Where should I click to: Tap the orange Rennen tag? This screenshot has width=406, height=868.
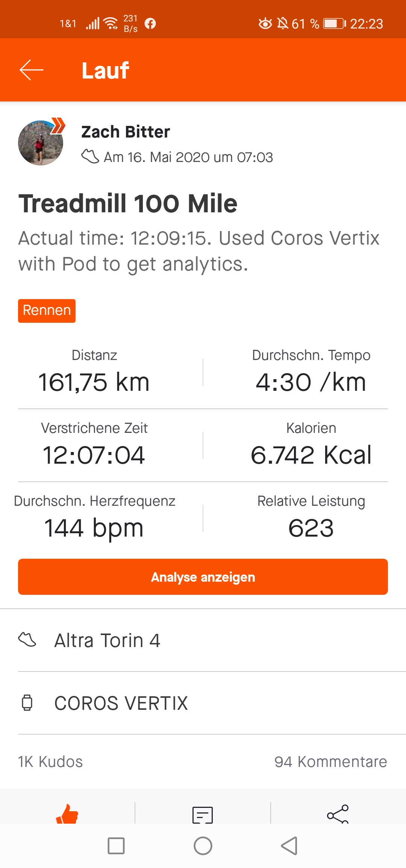47,311
